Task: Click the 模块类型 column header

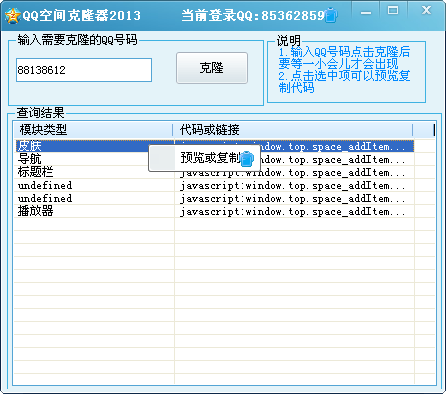Action: point(93,130)
